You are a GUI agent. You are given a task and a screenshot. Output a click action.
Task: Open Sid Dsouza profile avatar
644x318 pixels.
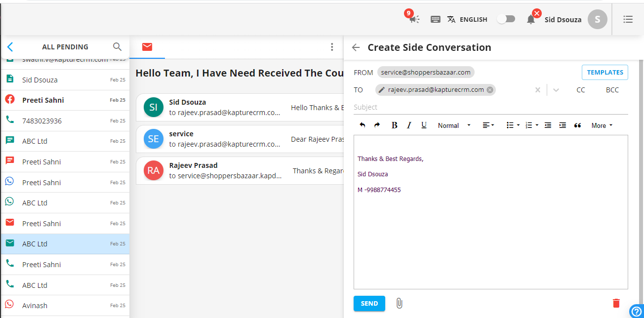pos(598,19)
